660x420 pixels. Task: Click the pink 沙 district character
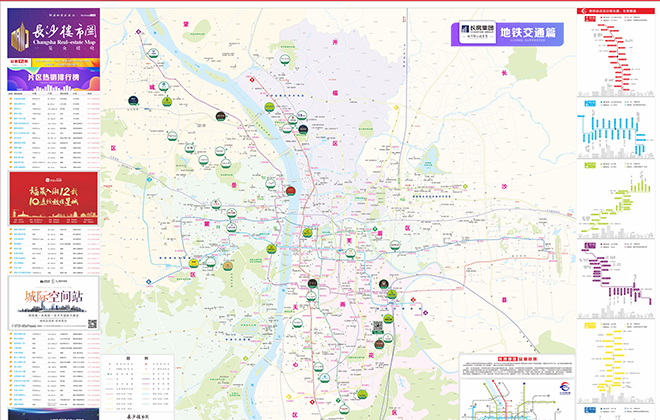coord(504,186)
